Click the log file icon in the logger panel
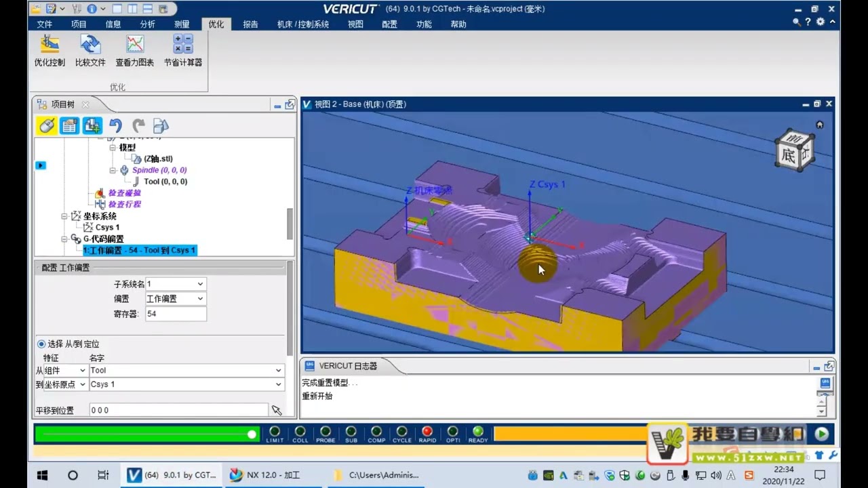Viewport: 868px width, 488px height. click(825, 383)
